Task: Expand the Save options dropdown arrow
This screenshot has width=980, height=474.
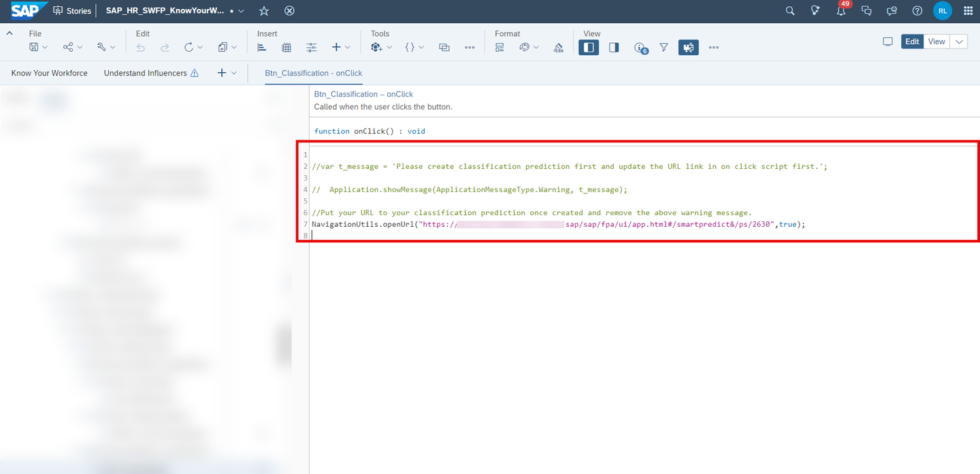Action: click(x=45, y=48)
